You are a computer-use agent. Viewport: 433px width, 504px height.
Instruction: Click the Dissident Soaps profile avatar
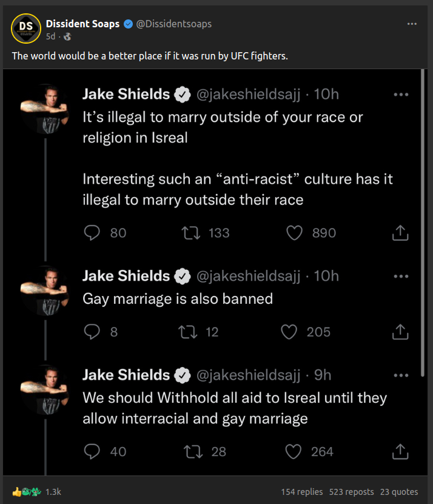[25, 27]
